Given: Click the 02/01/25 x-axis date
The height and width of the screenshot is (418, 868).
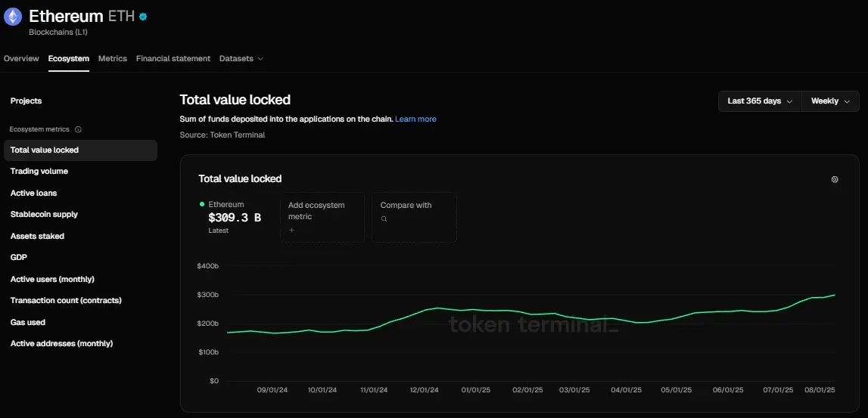Looking at the screenshot, I should (x=527, y=390).
